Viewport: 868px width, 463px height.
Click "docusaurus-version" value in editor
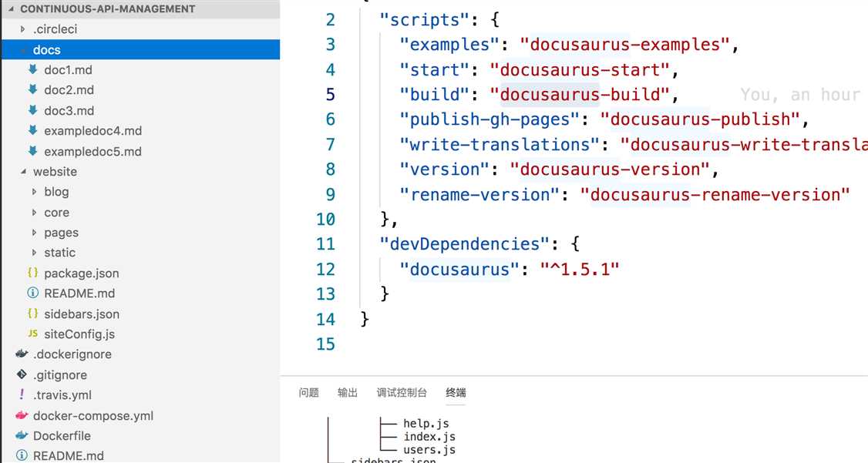pyautogui.click(x=610, y=169)
